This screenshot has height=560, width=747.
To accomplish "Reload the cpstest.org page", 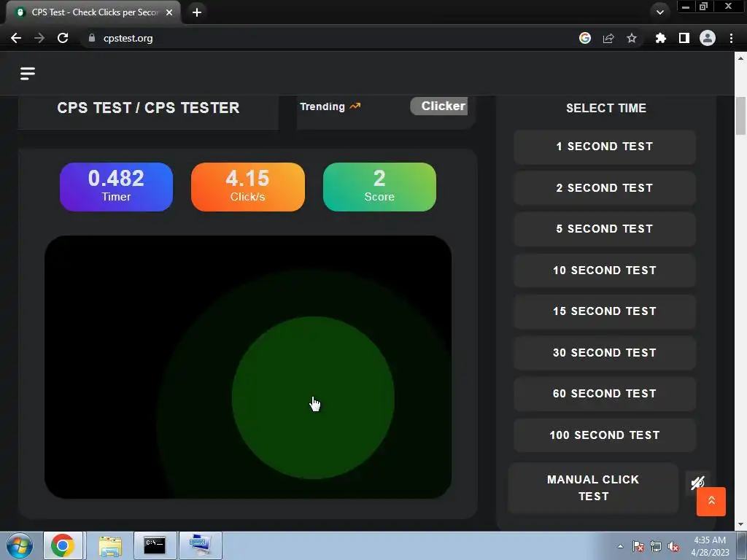I will pyautogui.click(x=63, y=38).
